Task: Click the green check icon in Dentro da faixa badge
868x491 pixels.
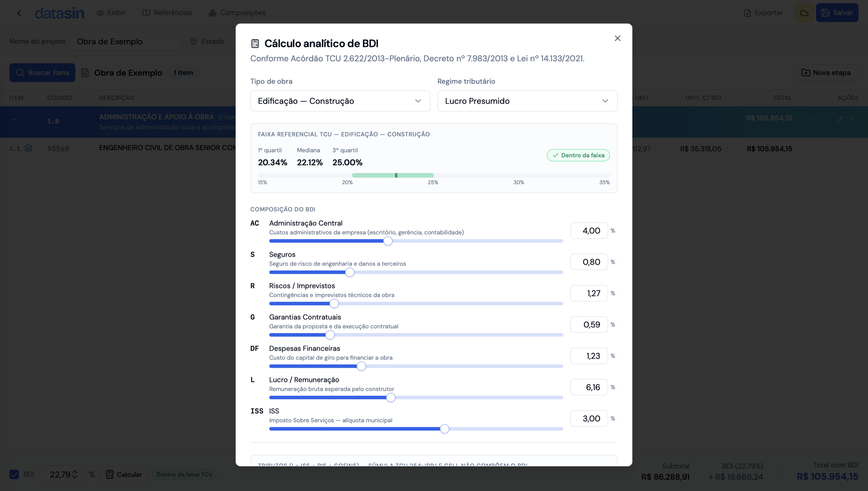Action: click(x=555, y=155)
